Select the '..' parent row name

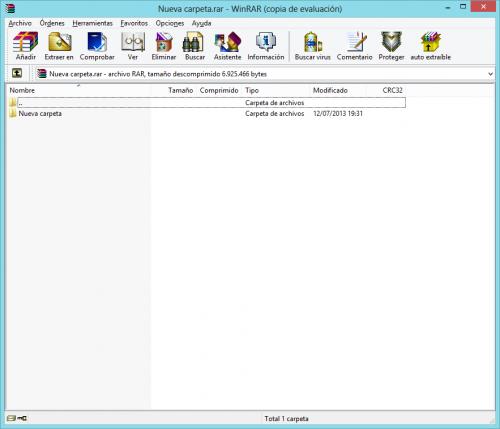(x=20, y=103)
